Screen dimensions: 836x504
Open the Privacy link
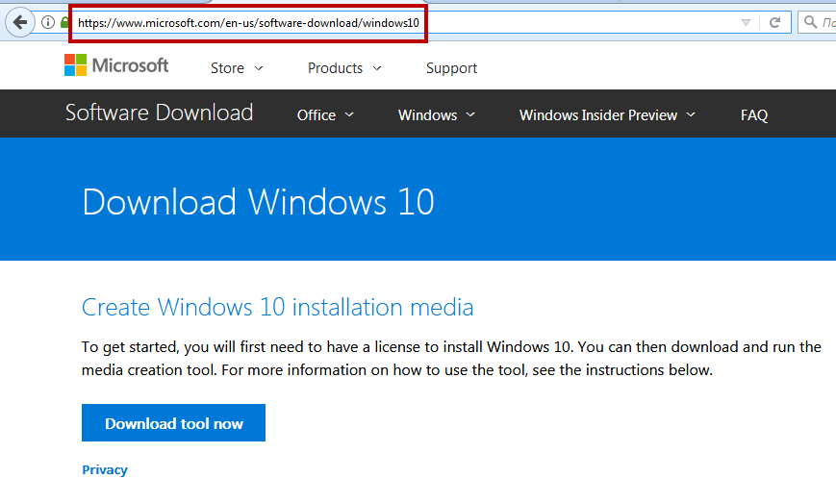pos(105,470)
